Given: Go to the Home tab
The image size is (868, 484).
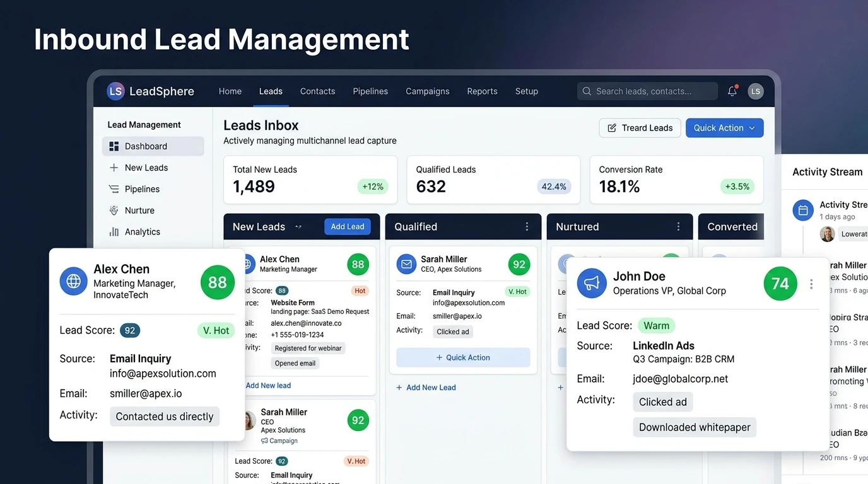Looking at the screenshot, I should [x=230, y=91].
